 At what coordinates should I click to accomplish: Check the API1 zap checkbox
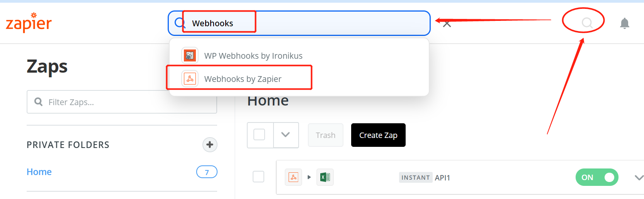[x=258, y=177]
